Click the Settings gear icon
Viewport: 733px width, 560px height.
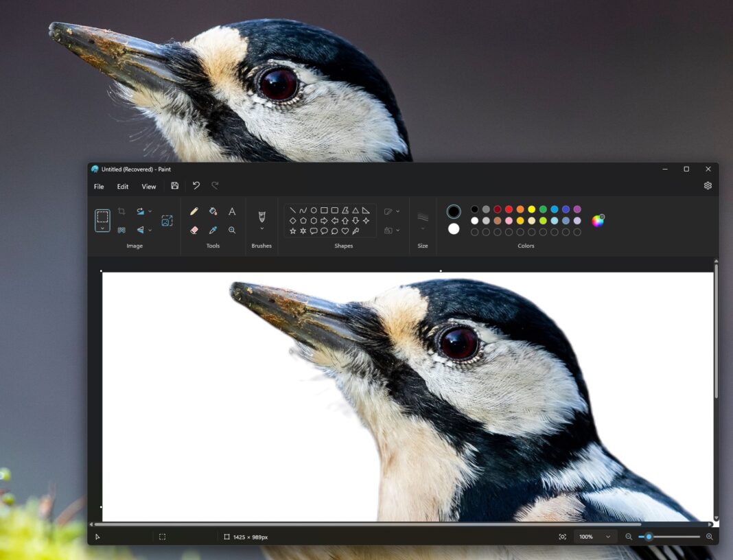(708, 185)
